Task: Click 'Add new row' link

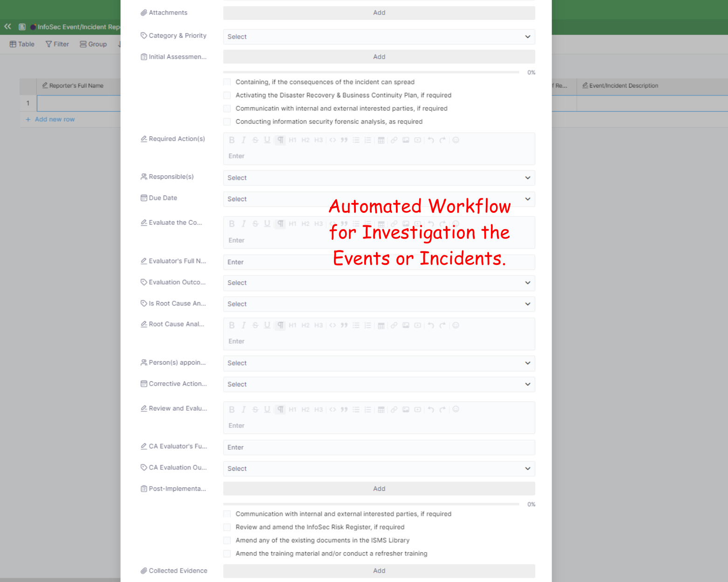Action: pos(54,119)
